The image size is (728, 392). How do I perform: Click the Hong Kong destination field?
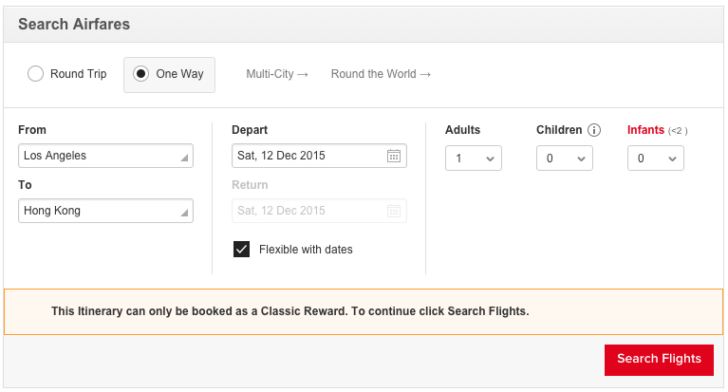(x=106, y=211)
